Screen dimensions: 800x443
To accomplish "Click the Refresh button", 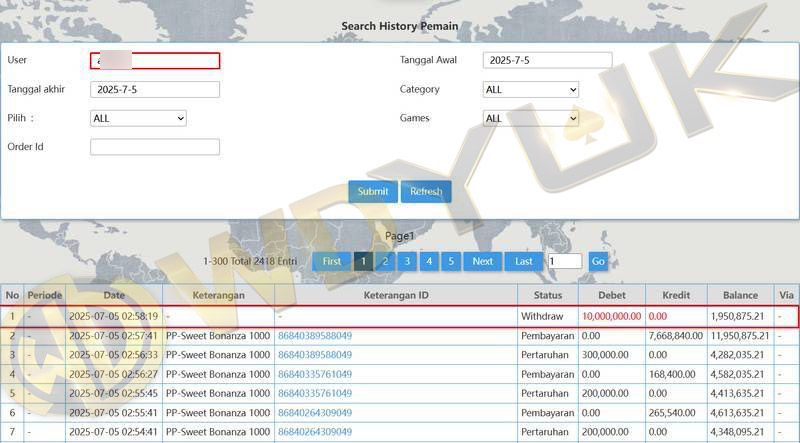I will [x=426, y=191].
